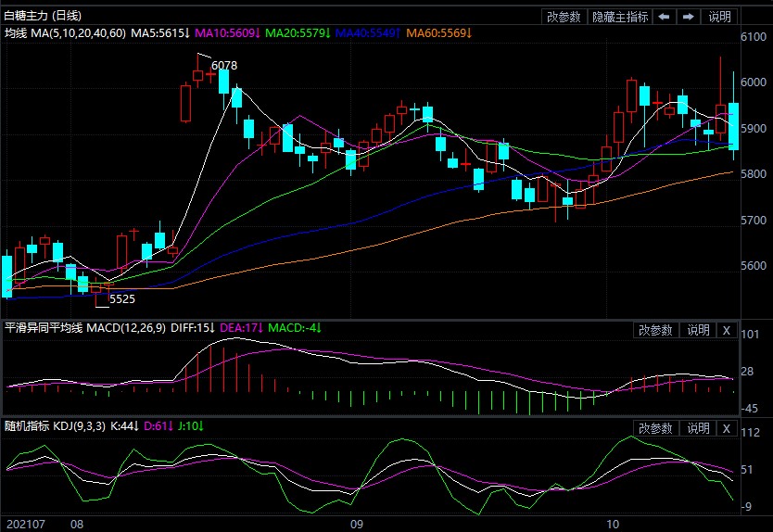Image resolution: width=773 pixels, height=532 pixels.
Task: Close the MACD indicator panel
Action: pyautogui.click(x=726, y=330)
